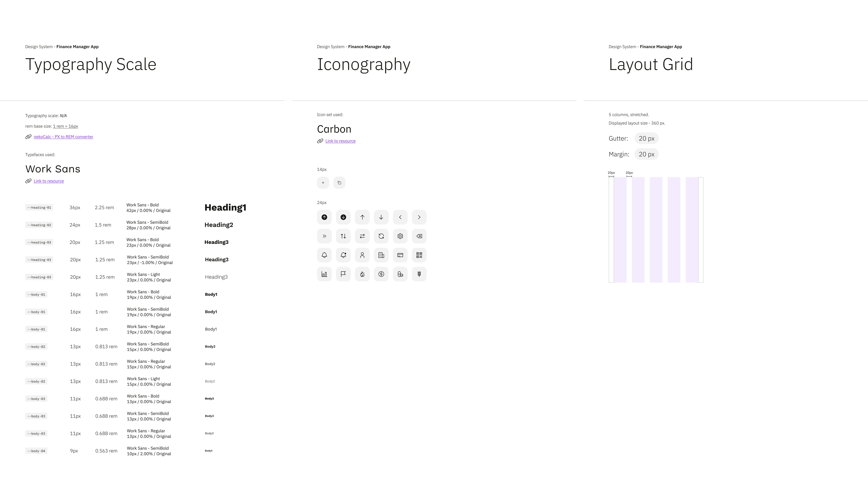The image size is (868, 488).
Task: Click the credit card icon
Action: point(400,255)
